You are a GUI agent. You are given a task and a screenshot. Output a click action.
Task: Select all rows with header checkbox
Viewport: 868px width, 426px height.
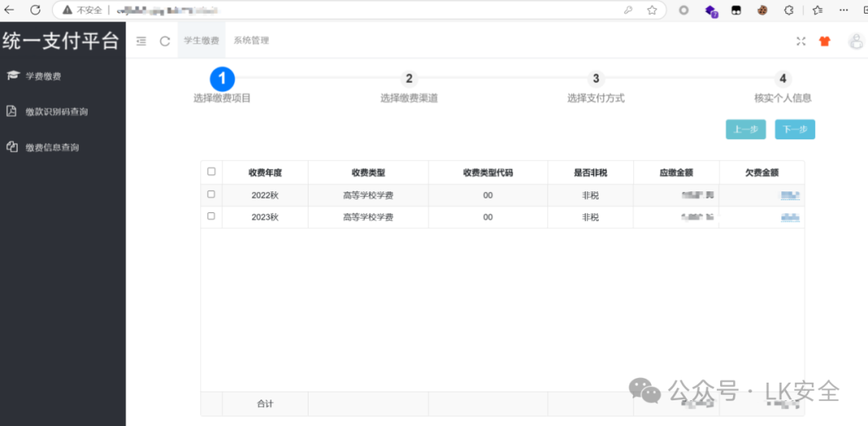click(211, 172)
